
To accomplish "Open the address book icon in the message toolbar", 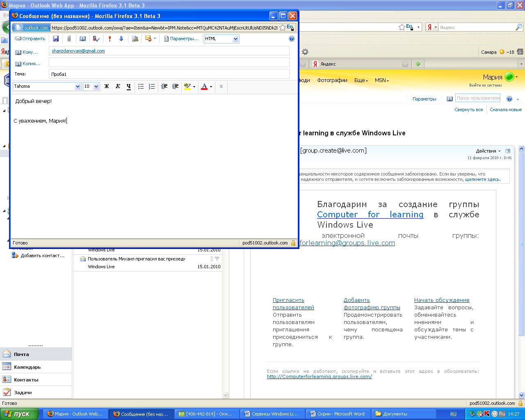I will tap(82, 39).
